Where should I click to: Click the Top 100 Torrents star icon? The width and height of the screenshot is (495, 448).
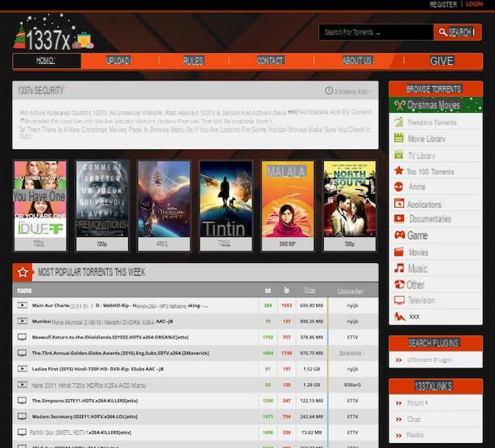[x=398, y=170]
